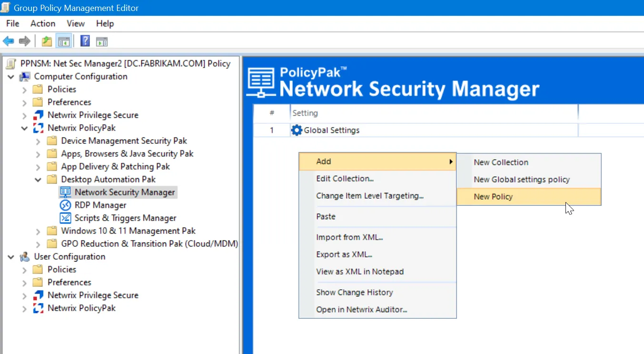
Task: Click the Back arrow toolbar icon
Action: pos(8,41)
